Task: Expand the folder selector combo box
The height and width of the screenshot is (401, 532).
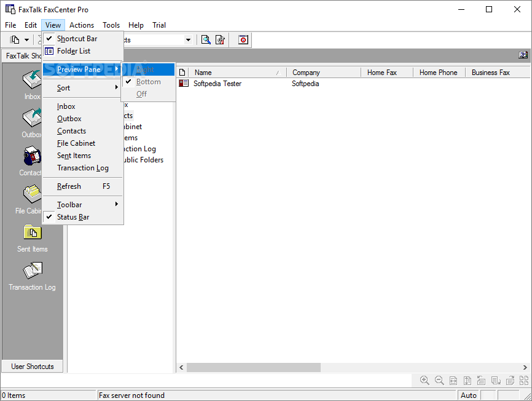Action: (x=188, y=40)
